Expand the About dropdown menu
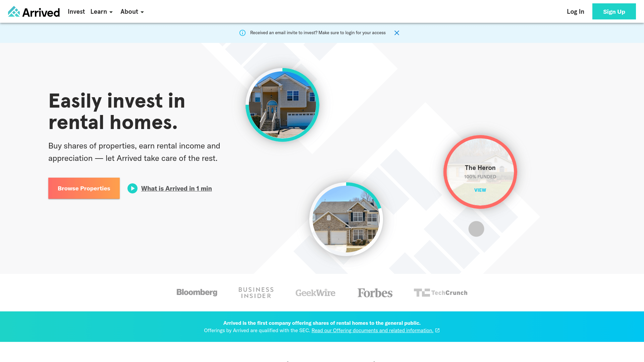 point(132,12)
